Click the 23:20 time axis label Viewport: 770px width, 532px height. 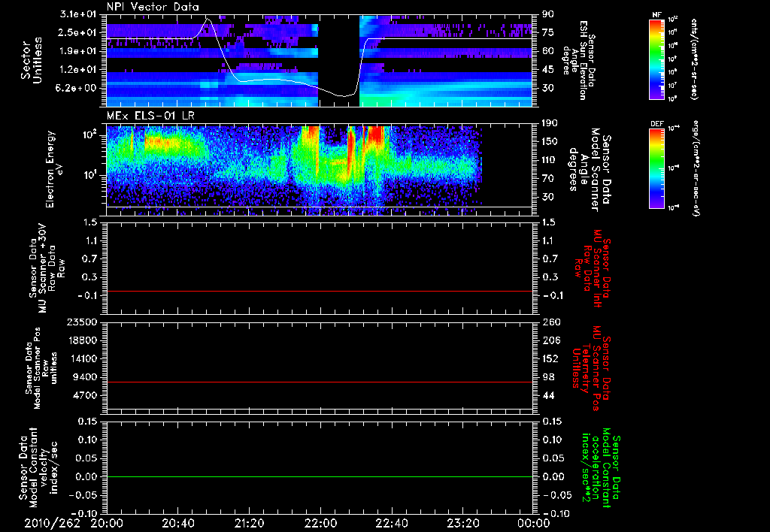coord(462,523)
